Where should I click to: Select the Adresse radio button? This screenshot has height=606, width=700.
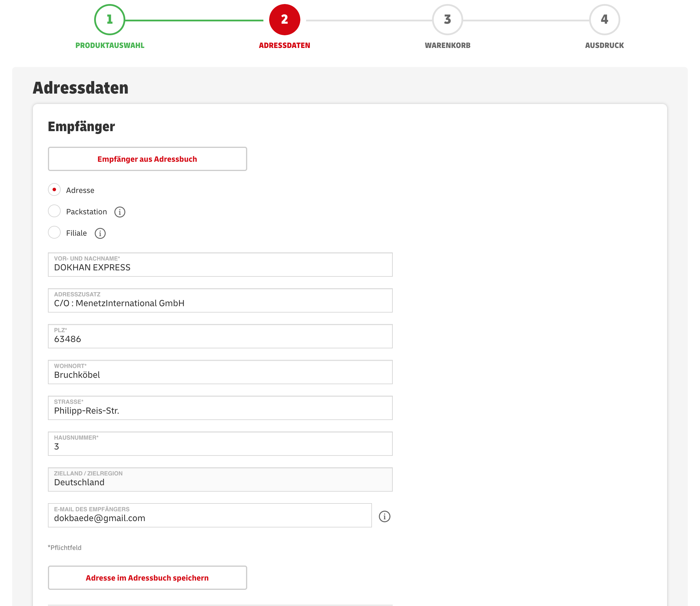54,190
